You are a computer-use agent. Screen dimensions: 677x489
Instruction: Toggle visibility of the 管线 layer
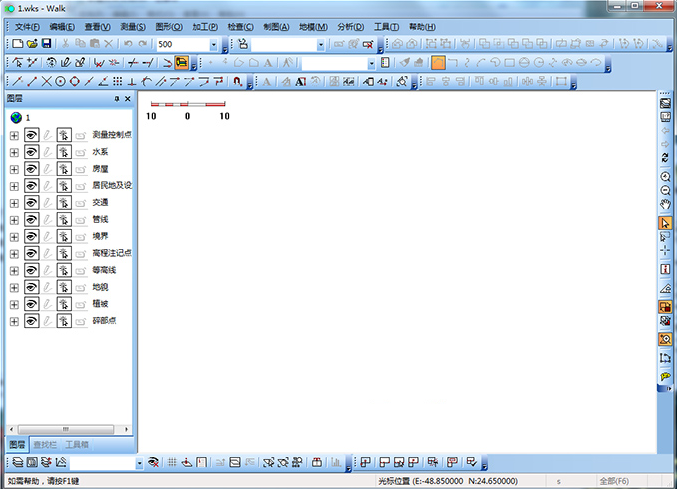(32, 220)
